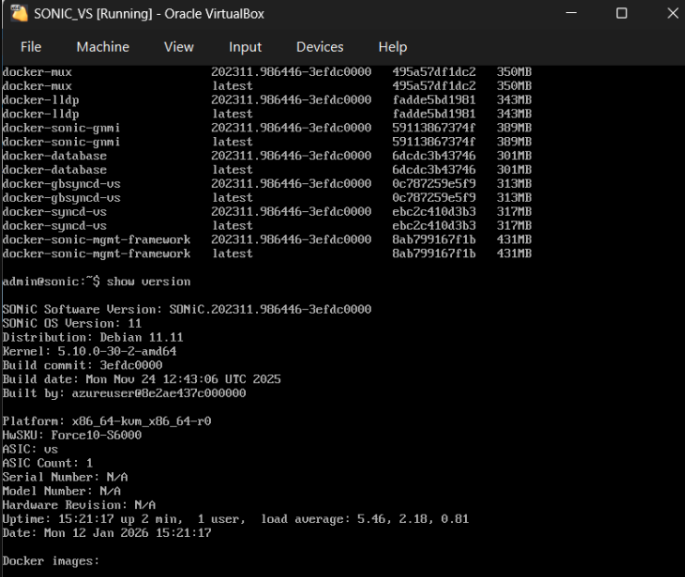
Task: Open the Devices menu
Action: (x=320, y=47)
